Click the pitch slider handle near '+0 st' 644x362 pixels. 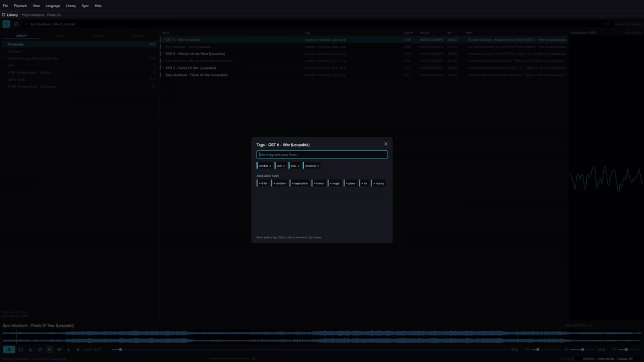click(582, 350)
